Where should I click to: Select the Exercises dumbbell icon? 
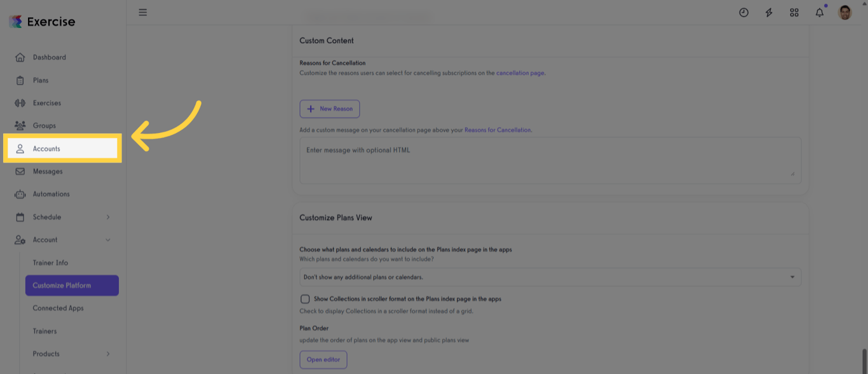point(20,102)
